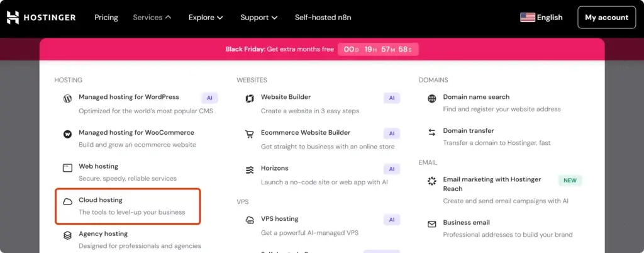Go to Self-hosted n8n page
Image resolution: width=644 pixels, height=253 pixels.
(x=323, y=18)
